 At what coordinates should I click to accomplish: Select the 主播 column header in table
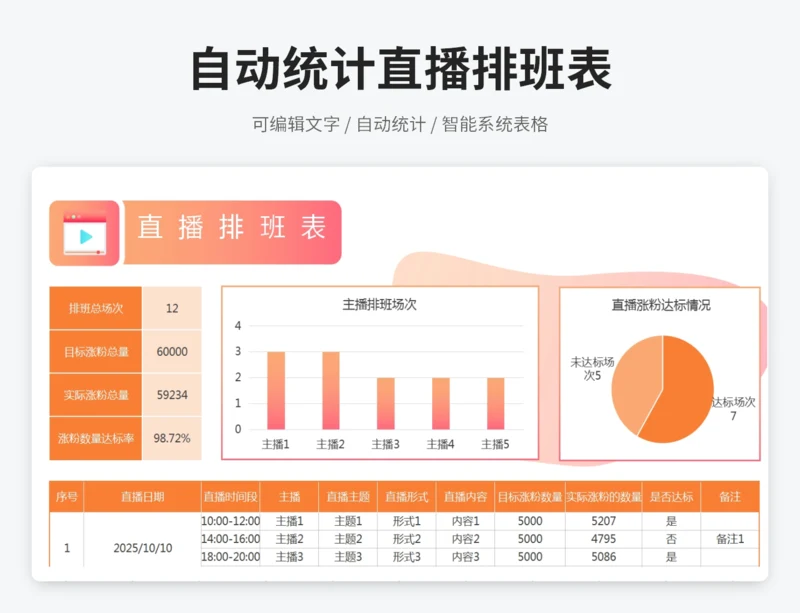click(x=289, y=497)
